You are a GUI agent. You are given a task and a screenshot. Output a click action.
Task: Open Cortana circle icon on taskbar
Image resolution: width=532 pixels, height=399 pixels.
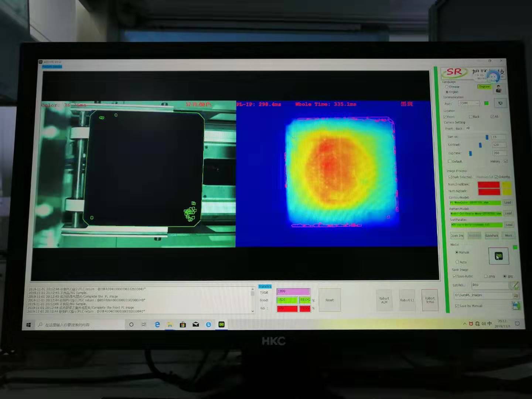coord(131,324)
